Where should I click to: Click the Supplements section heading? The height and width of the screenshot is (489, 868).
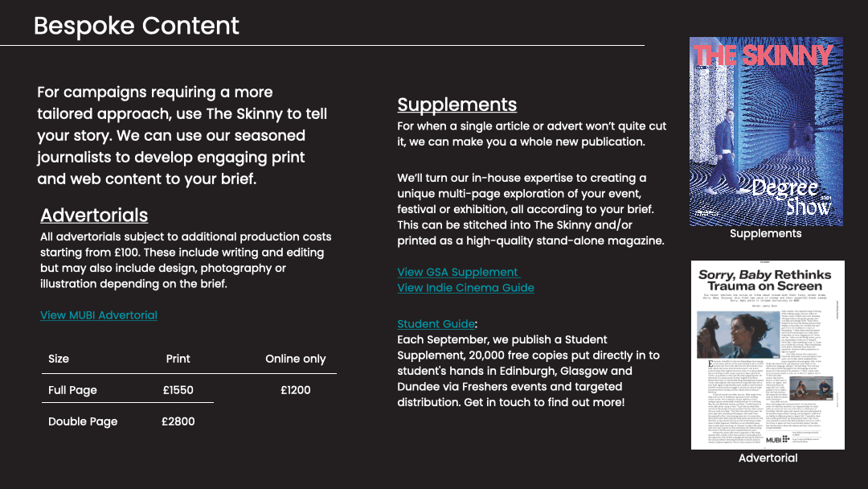tap(457, 105)
